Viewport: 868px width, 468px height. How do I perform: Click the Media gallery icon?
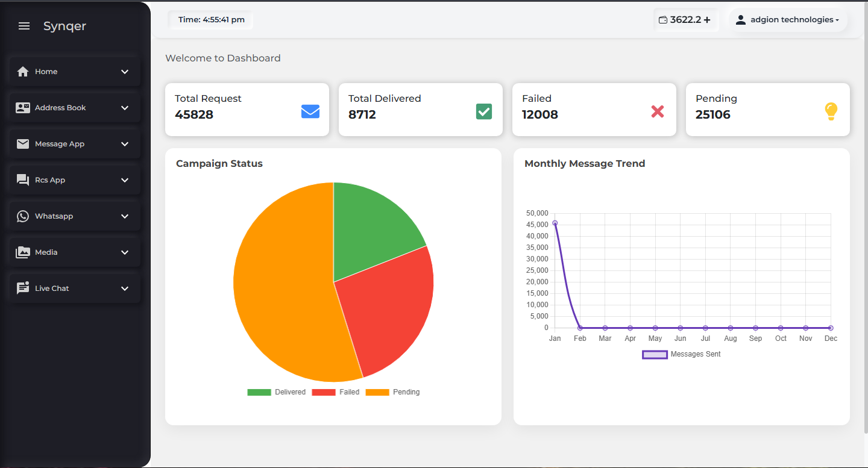pyautogui.click(x=23, y=252)
